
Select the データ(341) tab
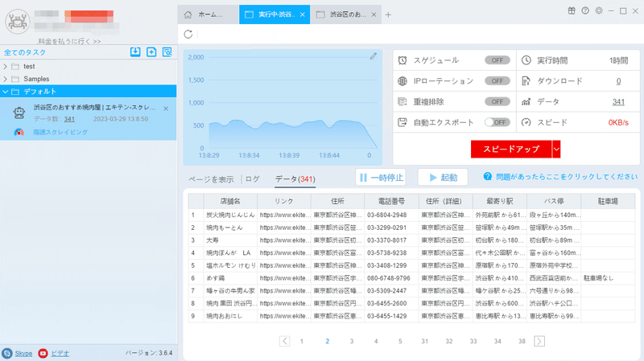pos(295,179)
